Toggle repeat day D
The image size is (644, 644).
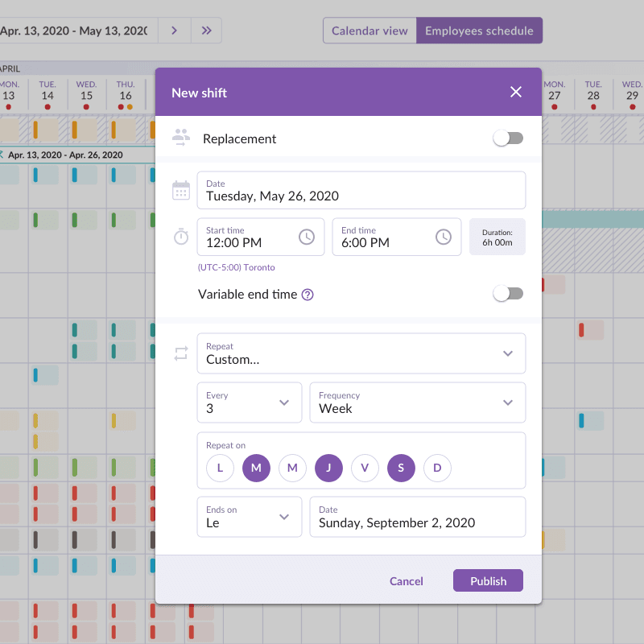[437, 468]
